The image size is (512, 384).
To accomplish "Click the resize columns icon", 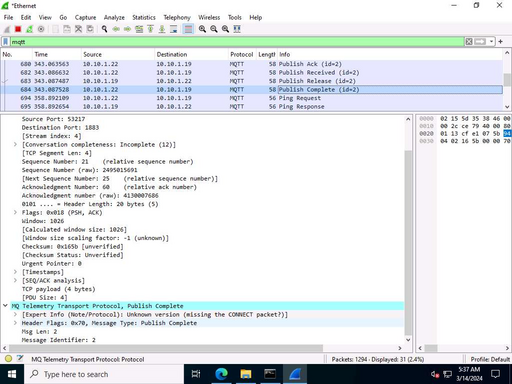I will [x=237, y=29].
